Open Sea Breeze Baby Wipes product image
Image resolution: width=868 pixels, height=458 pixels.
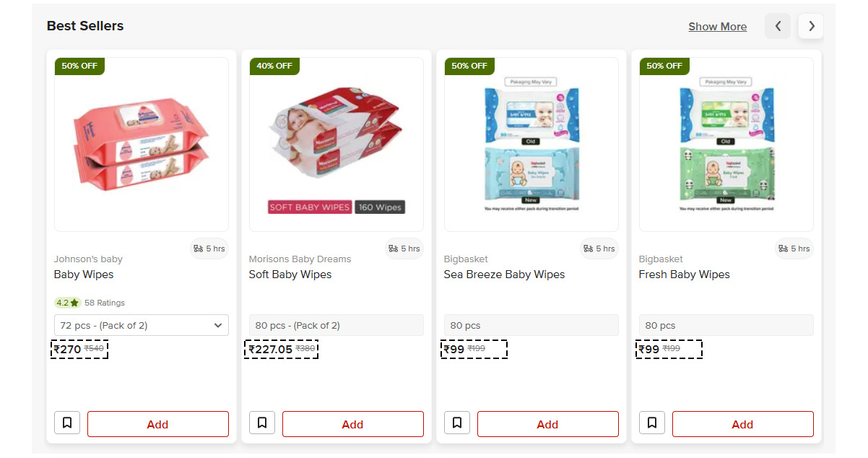531,144
